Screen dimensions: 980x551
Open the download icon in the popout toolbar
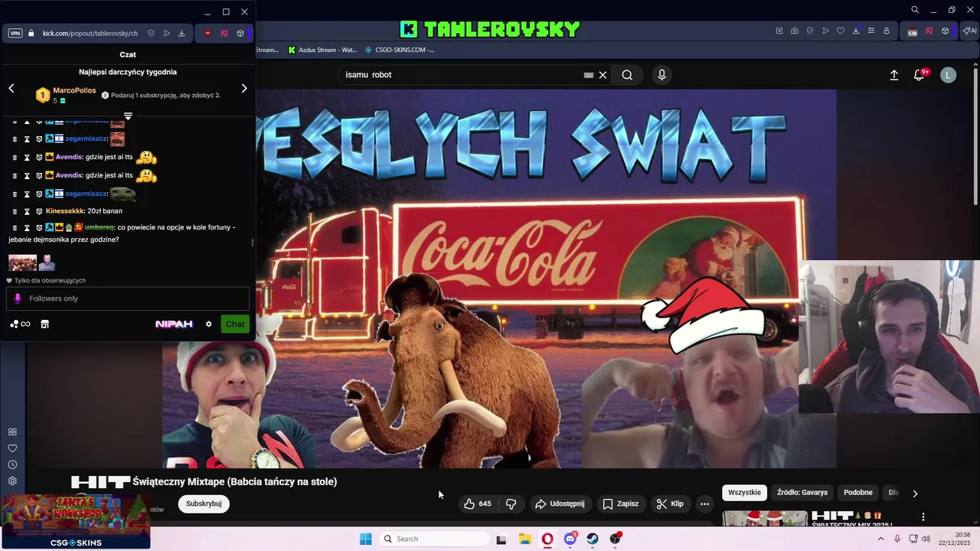[x=181, y=34]
